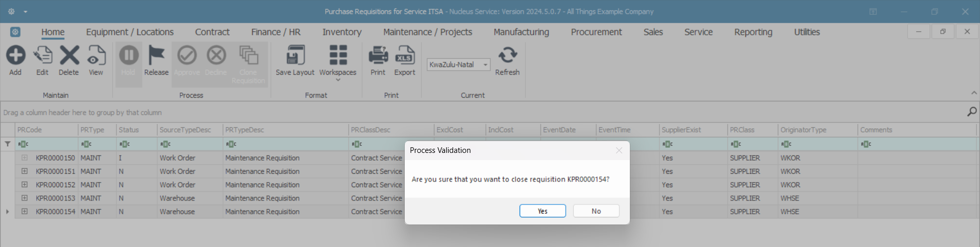Click the Delete icon in ribbon

pyautogui.click(x=69, y=55)
